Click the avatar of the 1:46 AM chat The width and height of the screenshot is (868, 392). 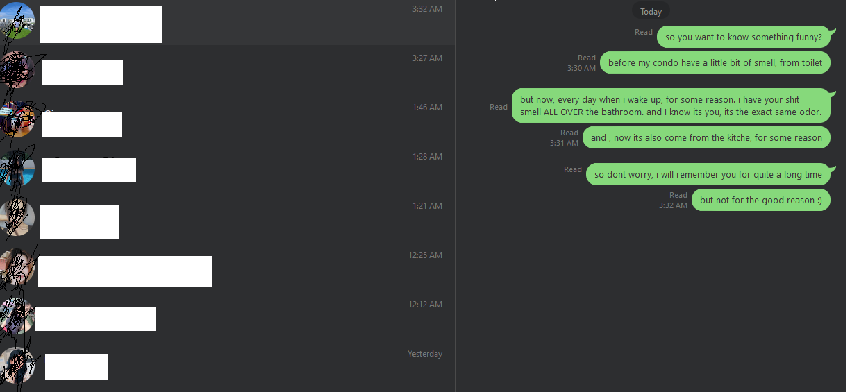(17, 120)
